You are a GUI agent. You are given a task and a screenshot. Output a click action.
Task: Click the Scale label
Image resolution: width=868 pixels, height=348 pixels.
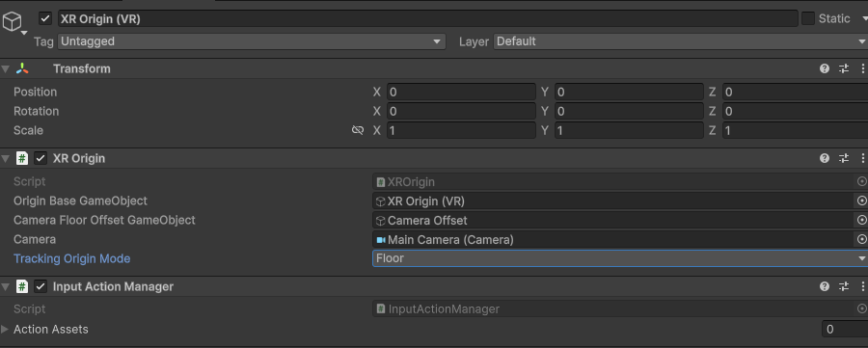point(28,130)
